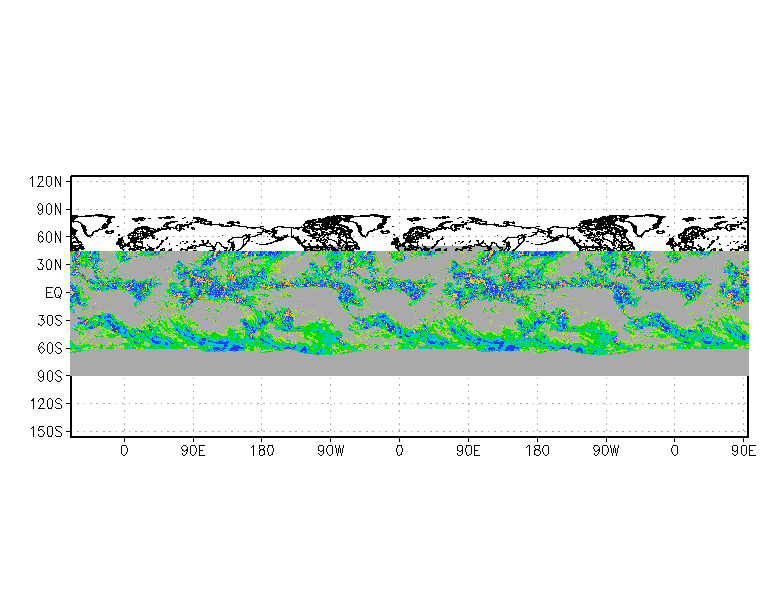Click the 120N latitude axis label

pos(46,182)
